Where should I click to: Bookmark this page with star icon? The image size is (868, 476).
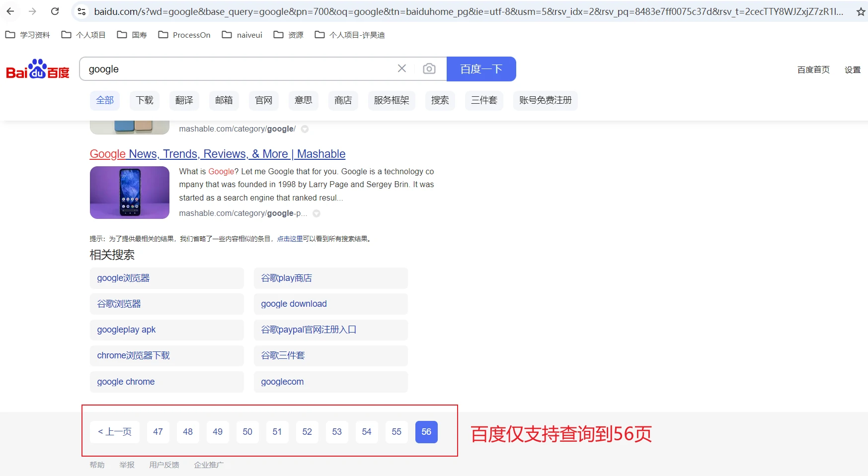click(x=861, y=12)
